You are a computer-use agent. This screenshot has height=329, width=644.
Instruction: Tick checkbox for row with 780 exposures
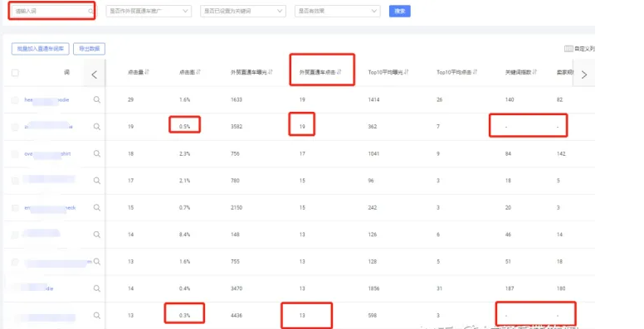point(15,181)
